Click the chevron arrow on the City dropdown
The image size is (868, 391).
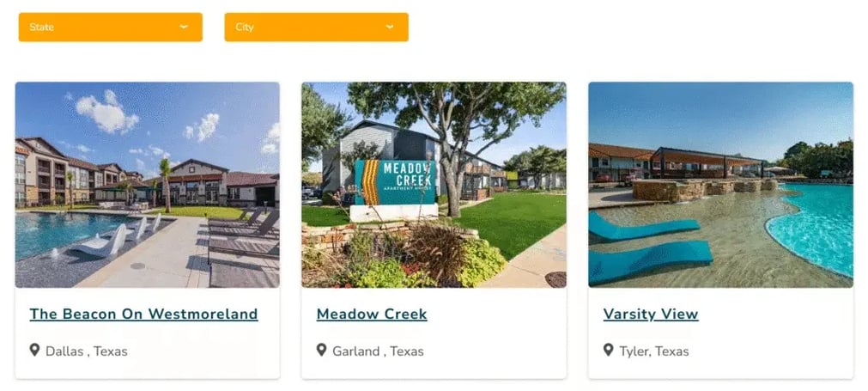pos(390,27)
